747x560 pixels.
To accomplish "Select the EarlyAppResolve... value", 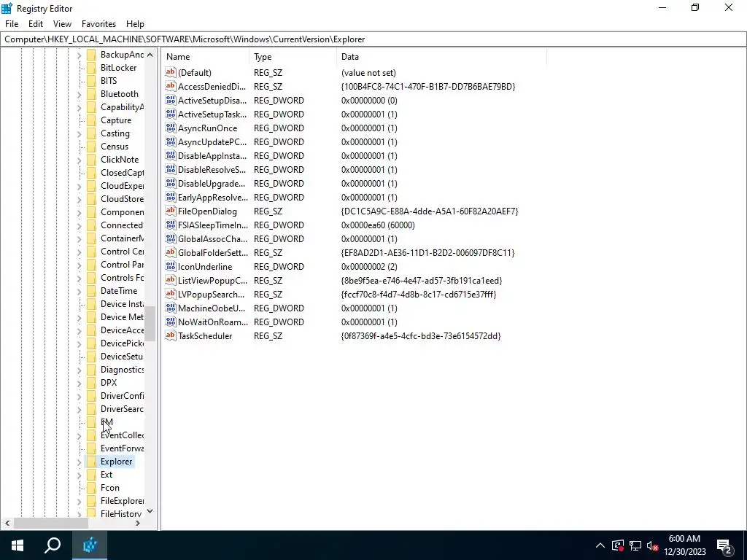I will [213, 197].
